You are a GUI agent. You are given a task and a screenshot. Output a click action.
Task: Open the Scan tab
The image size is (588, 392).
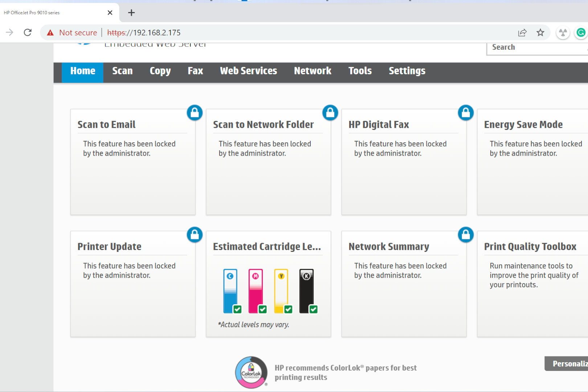pyautogui.click(x=122, y=72)
